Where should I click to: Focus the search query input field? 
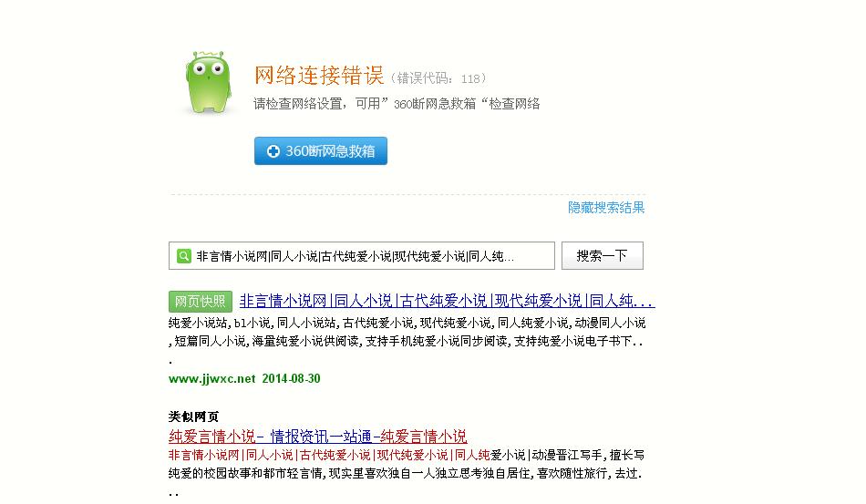click(361, 255)
